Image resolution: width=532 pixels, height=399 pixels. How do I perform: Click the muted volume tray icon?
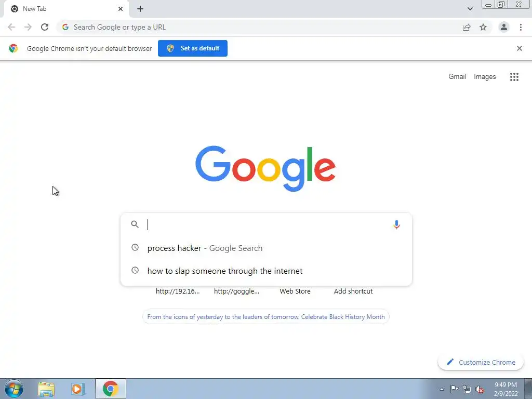point(480,389)
